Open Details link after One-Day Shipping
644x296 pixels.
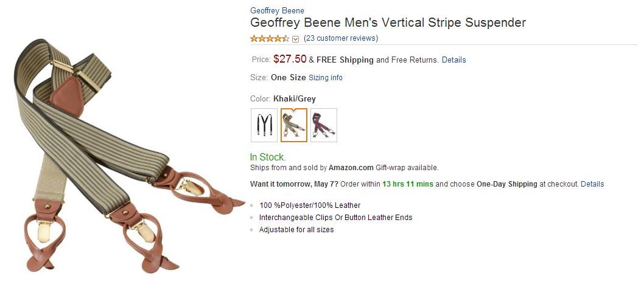592,184
